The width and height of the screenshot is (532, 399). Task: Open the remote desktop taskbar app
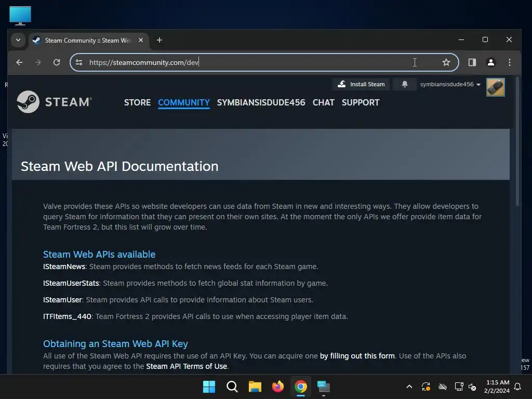coord(324,387)
